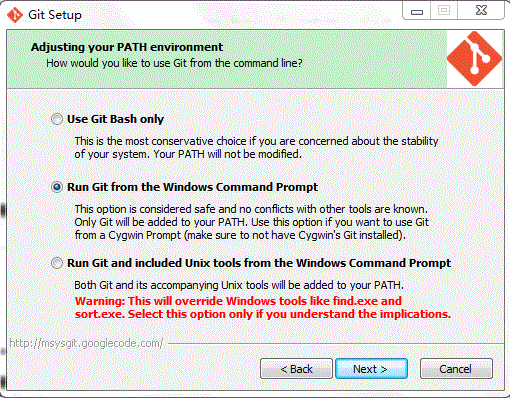Click the red warning text about find.exe
The image size is (510, 398).
(263, 307)
